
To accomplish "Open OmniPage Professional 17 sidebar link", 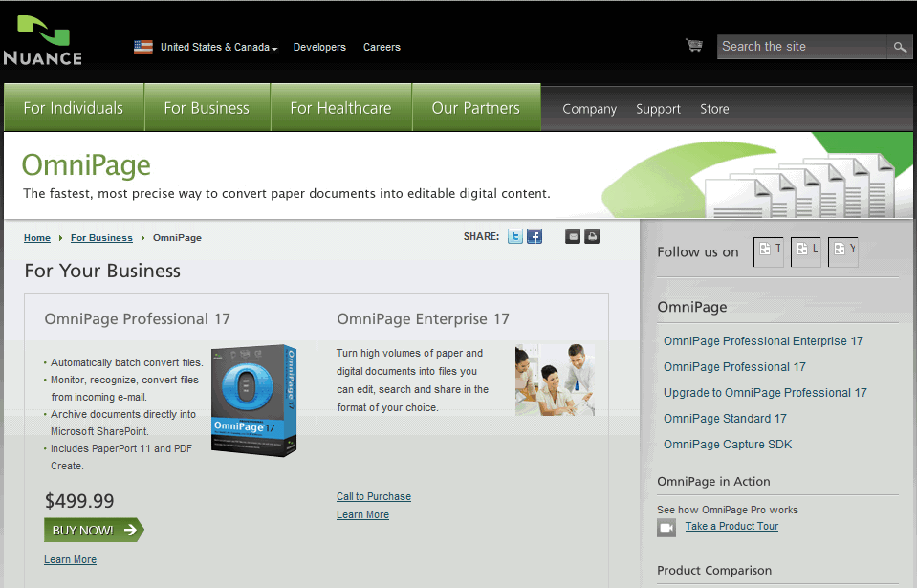I will tap(734, 366).
